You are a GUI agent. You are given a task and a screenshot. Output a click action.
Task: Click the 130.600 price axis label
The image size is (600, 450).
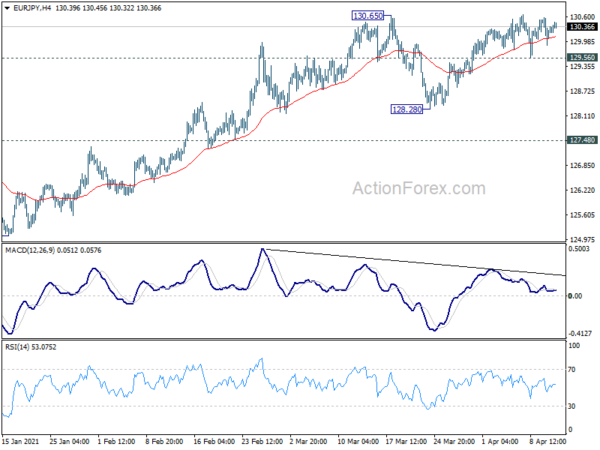[x=582, y=17]
